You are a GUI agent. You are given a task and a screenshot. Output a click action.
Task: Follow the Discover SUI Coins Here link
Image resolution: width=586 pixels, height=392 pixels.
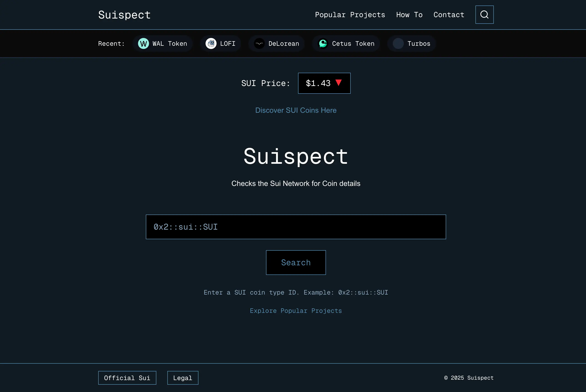tap(296, 110)
